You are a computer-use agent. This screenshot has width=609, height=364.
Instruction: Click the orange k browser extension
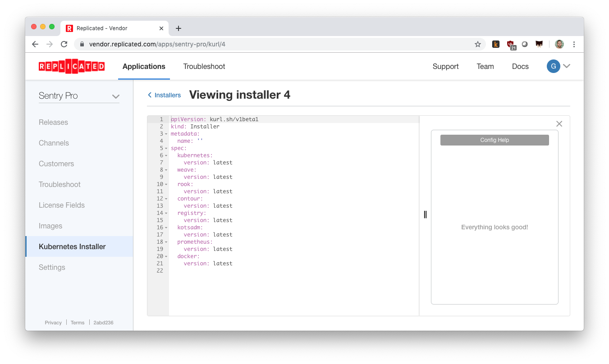tap(496, 44)
